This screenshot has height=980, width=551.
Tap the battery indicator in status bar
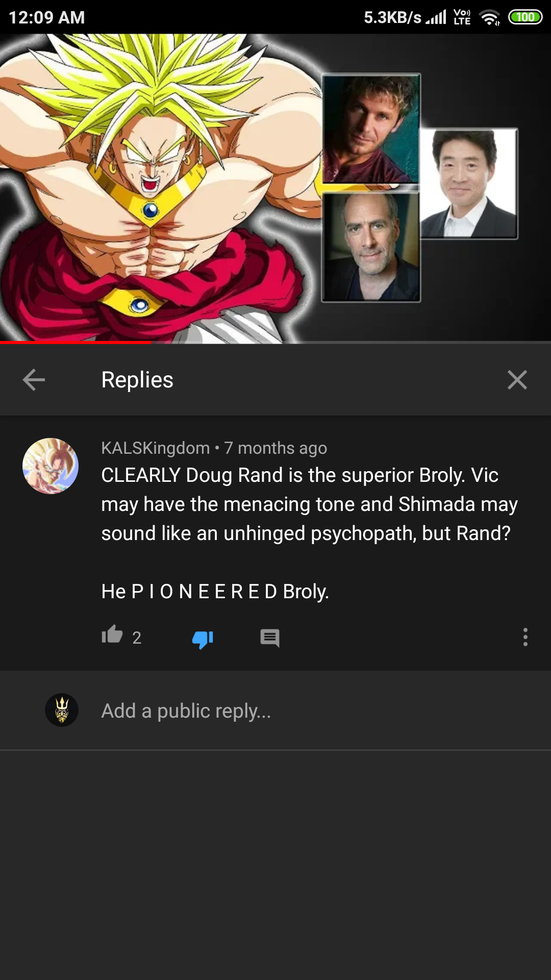525,17
